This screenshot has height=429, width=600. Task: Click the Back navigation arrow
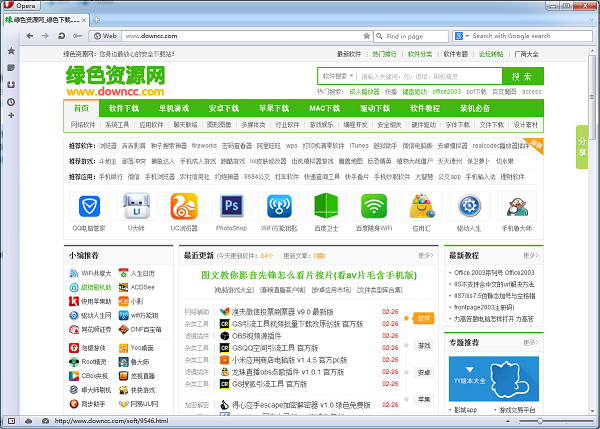click(30, 36)
